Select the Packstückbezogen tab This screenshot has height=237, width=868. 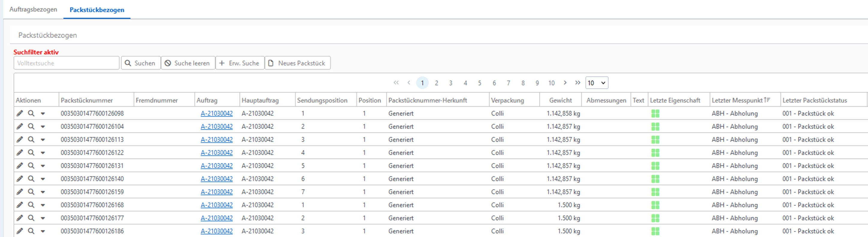point(97,10)
